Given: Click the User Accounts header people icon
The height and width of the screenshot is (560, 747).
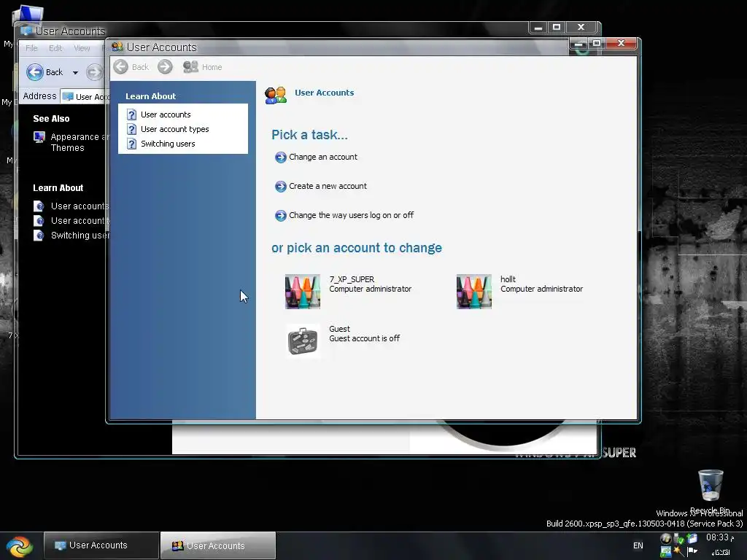Looking at the screenshot, I should point(276,95).
